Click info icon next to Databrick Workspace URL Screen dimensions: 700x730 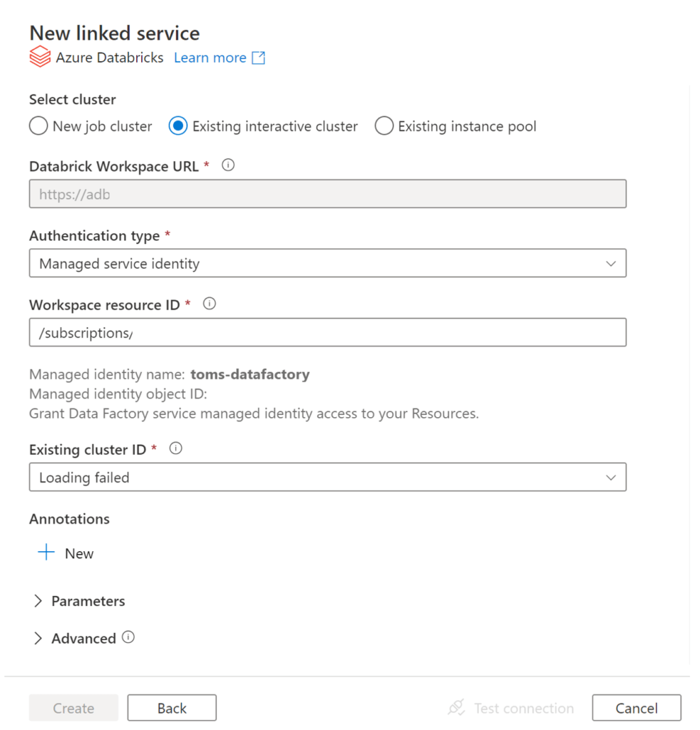pos(228,165)
